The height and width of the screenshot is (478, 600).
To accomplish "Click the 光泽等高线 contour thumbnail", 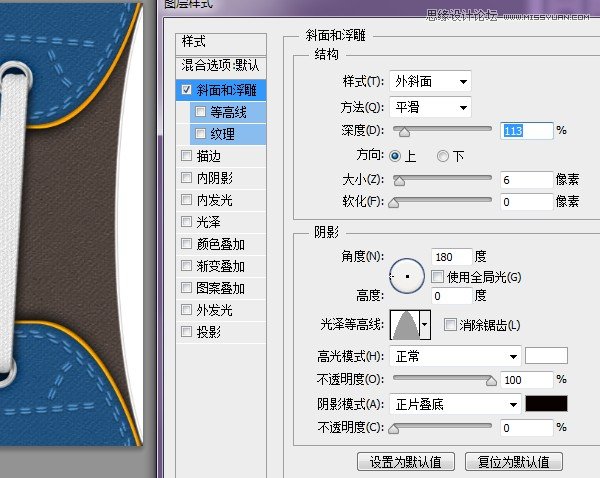I will (405, 325).
